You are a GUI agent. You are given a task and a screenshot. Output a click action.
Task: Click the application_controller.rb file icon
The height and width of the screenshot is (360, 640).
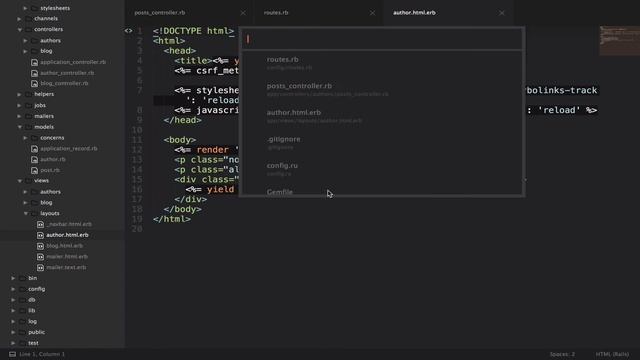[x=34, y=62]
